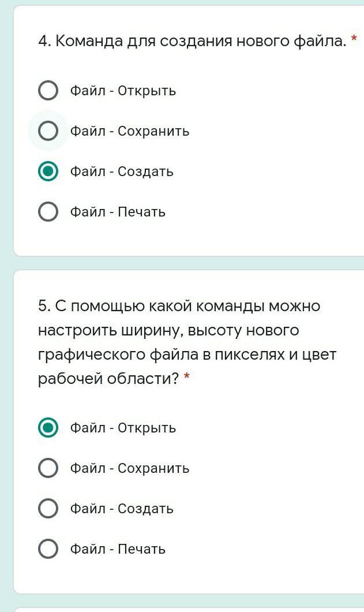Select 'Файл - Создать' radio circle in question 5
This screenshot has height=612, width=364.
click(48, 509)
